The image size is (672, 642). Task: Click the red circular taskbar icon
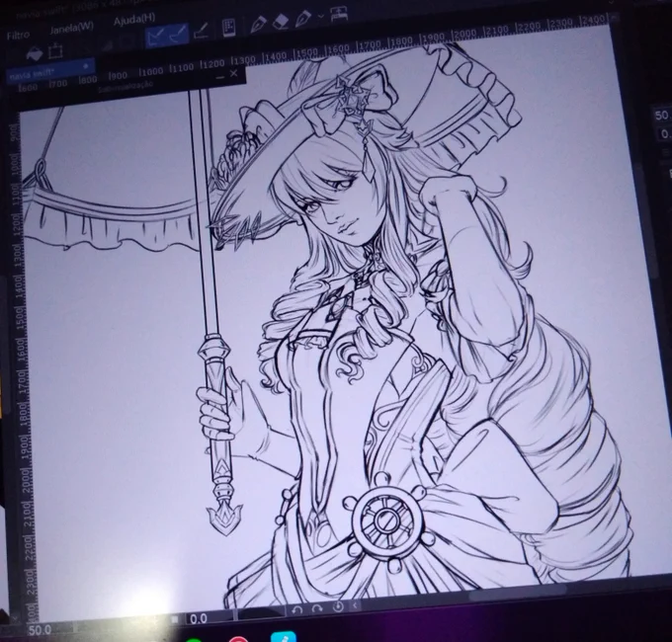(238, 639)
